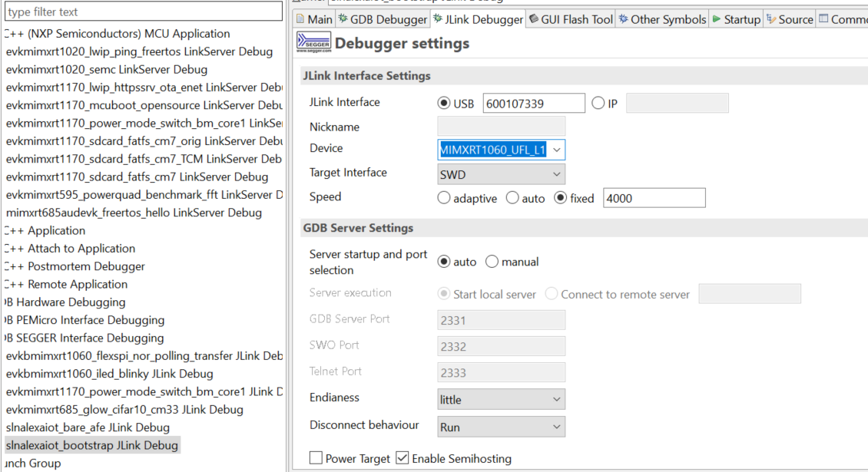Select slnalexaiot_bare_afe JLink Debug entry
This screenshot has width=868, height=472.
click(88, 427)
